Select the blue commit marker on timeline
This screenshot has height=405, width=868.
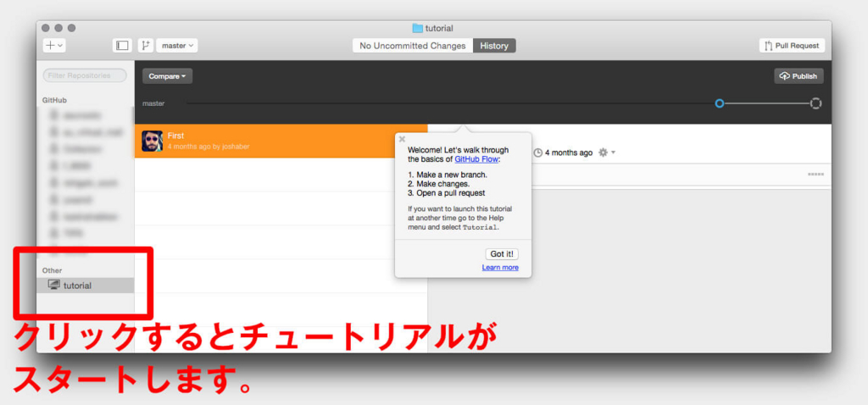(x=719, y=103)
